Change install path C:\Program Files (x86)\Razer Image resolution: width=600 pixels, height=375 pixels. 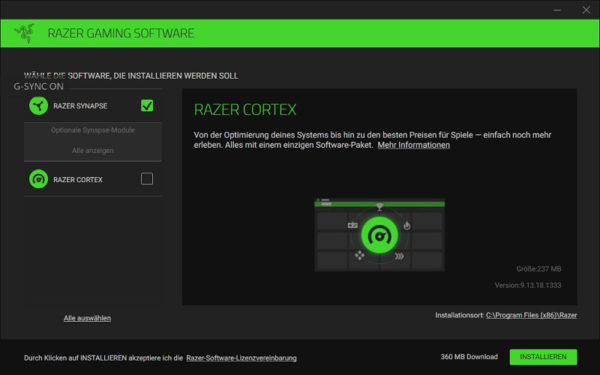click(x=532, y=315)
